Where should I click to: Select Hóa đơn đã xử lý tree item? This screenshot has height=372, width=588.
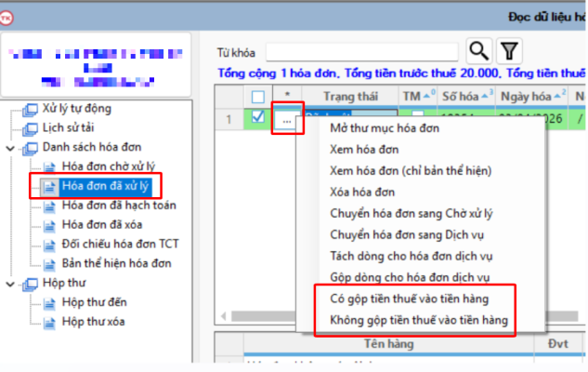tap(105, 186)
